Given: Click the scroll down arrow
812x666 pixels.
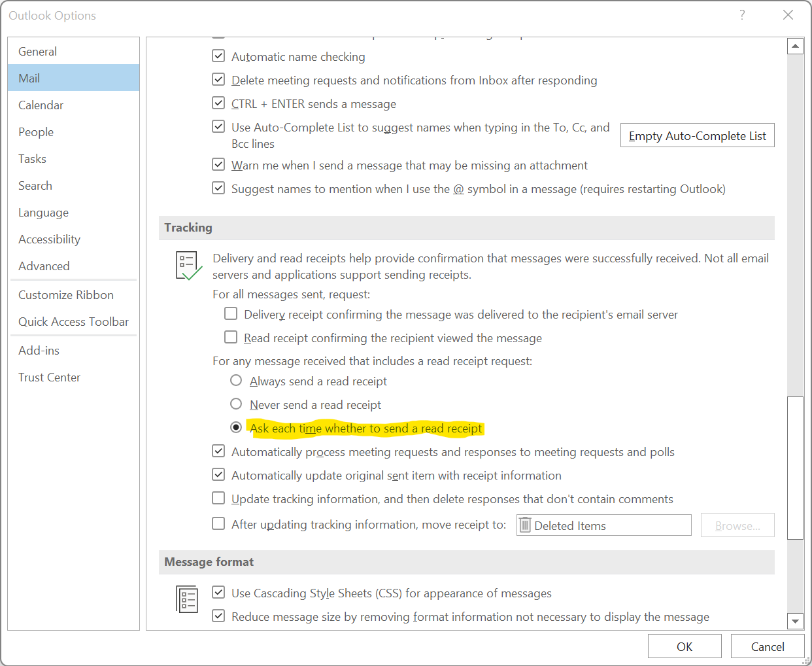Looking at the screenshot, I should click(x=795, y=621).
